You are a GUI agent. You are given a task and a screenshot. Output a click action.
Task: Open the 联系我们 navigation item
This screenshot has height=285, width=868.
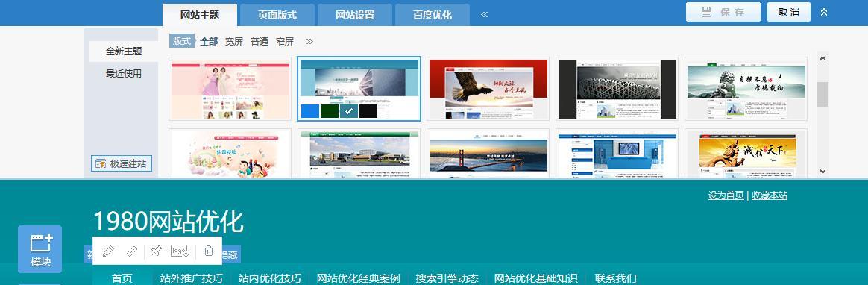pyautogui.click(x=615, y=278)
